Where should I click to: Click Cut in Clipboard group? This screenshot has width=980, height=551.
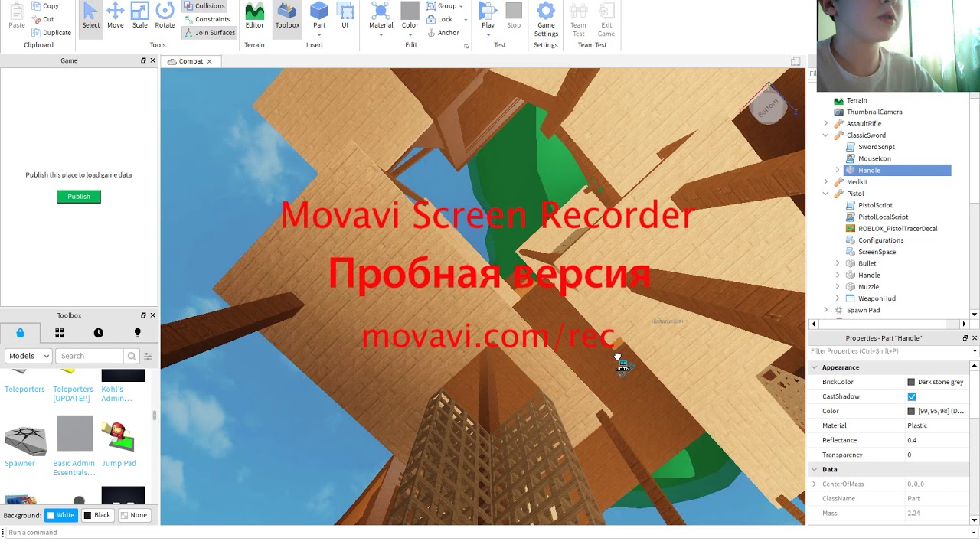pos(43,19)
